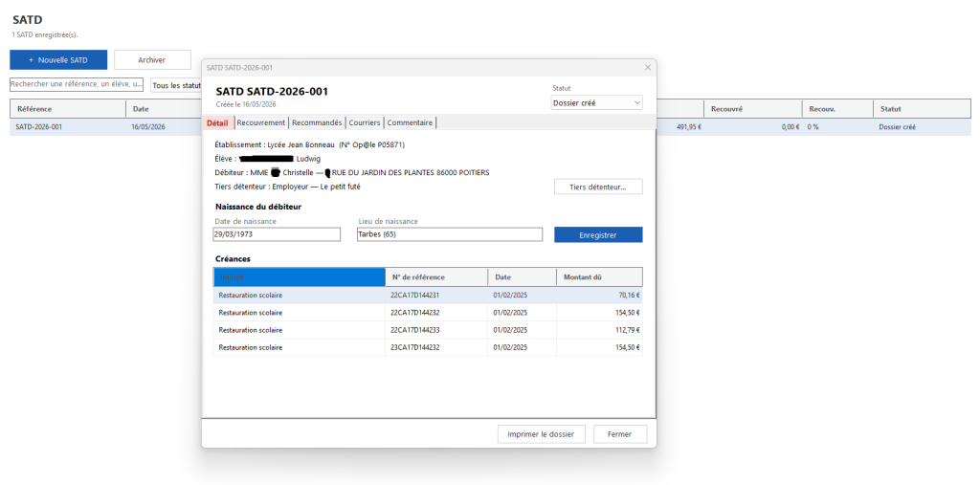Click the Nouvelle SATD button

[x=58, y=60]
